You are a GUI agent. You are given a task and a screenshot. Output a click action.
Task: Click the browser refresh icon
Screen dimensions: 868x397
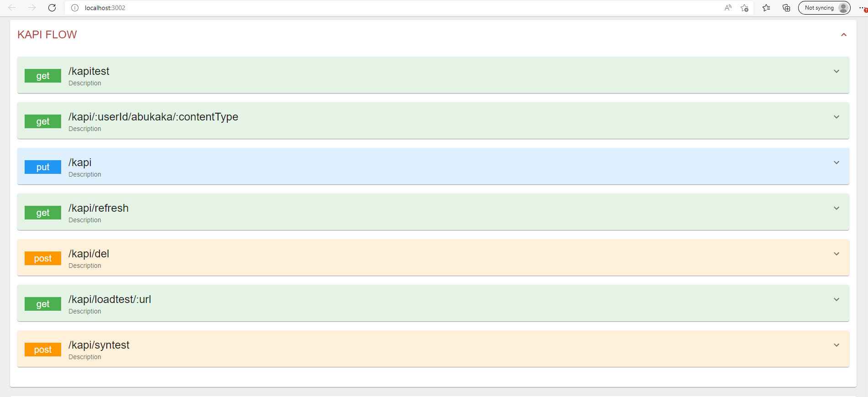(52, 8)
